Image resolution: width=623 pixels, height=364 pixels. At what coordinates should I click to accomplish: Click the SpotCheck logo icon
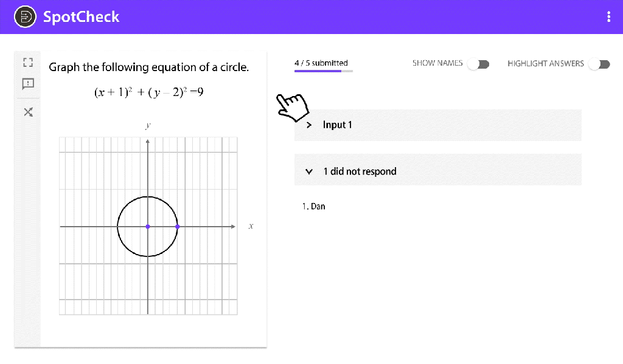[25, 16]
